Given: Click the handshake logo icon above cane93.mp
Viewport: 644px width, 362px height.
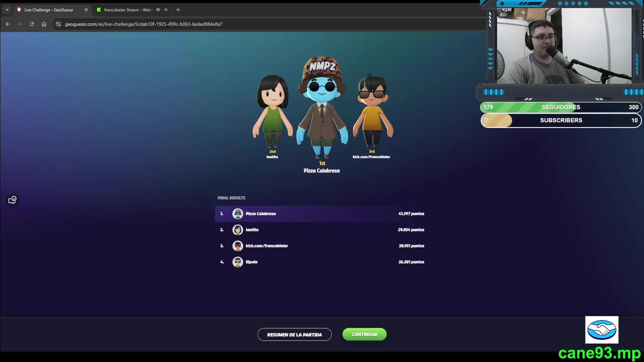Looking at the screenshot, I should (x=602, y=330).
